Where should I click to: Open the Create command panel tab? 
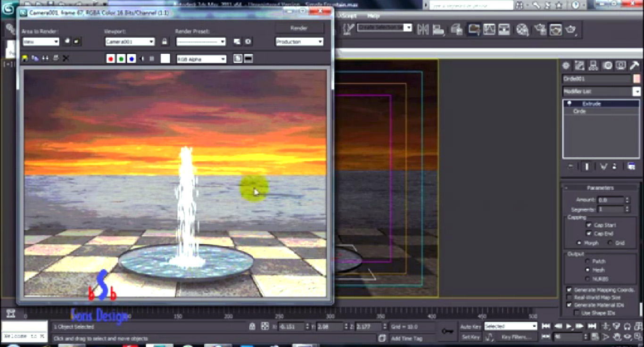pyautogui.click(x=566, y=66)
